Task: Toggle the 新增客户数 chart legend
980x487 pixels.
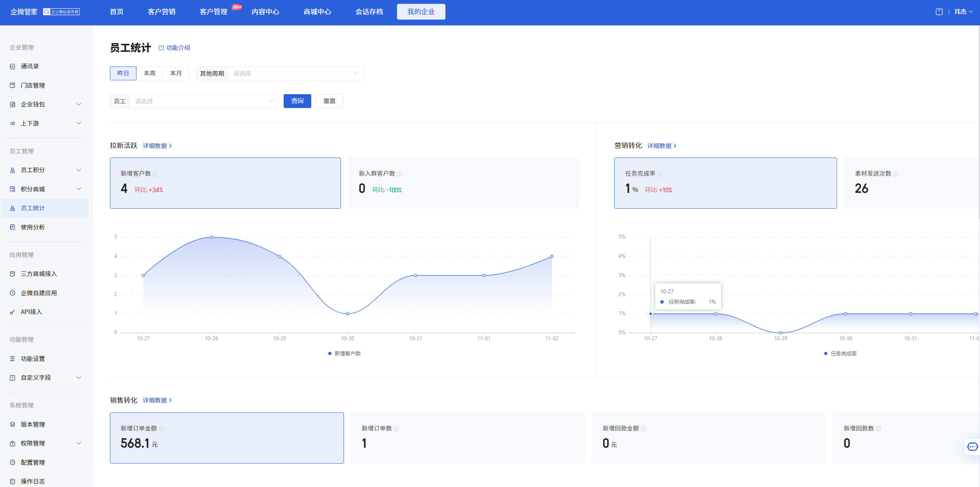Action: point(344,354)
